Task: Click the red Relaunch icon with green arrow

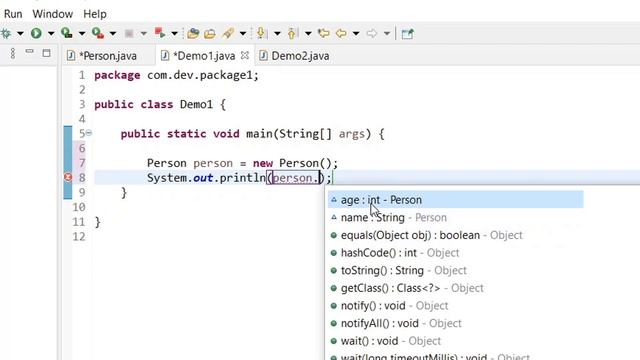Action: point(160,33)
